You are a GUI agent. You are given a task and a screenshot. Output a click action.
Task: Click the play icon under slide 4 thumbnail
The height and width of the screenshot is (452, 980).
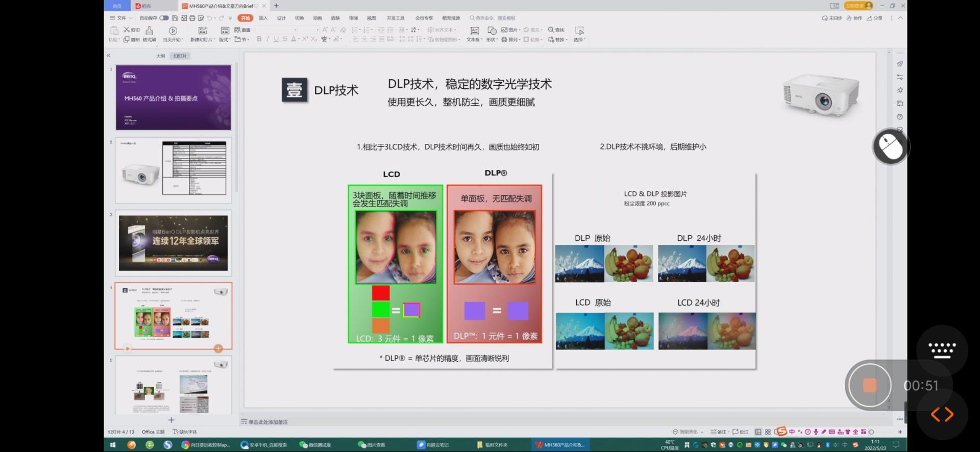pyautogui.click(x=128, y=348)
